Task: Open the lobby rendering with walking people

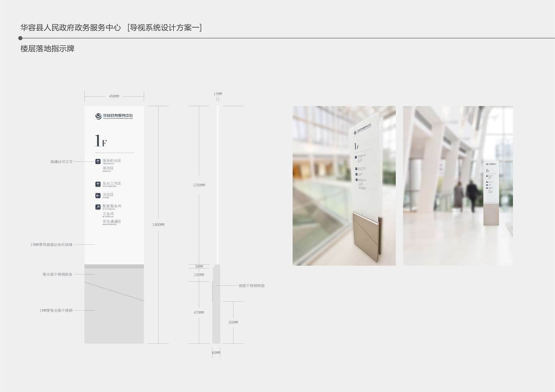Action: point(458,186)
